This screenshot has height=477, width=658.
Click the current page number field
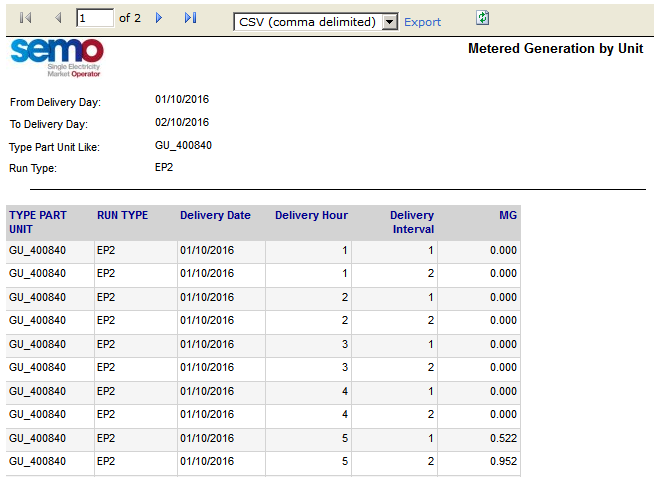[x=95, y=19]
